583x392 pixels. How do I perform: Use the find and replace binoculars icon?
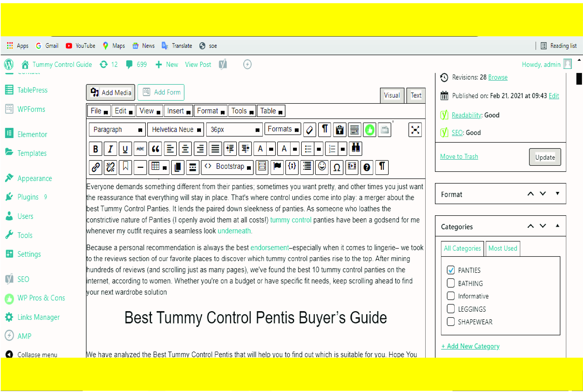point(356,149)
